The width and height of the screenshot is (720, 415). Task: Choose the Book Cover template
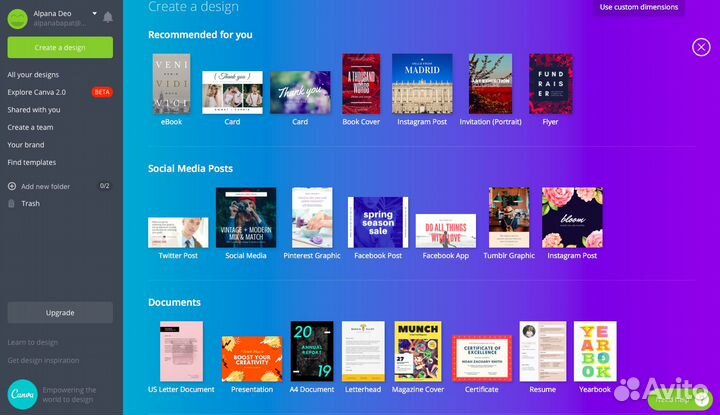coord(361,84)
